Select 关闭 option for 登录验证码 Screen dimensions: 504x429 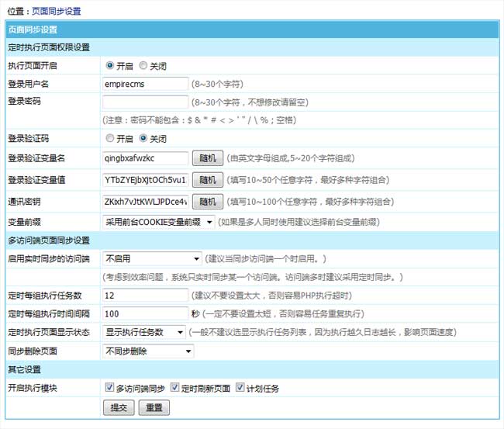[143, 139]
